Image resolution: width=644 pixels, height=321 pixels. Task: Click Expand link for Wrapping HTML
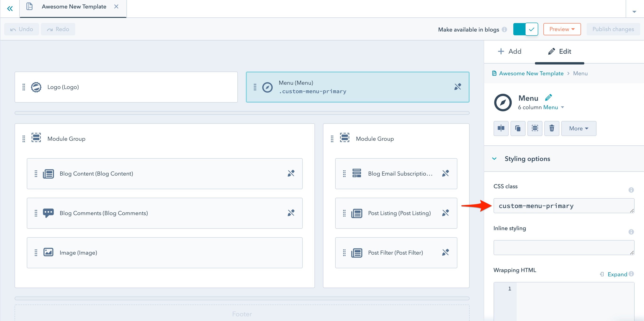[617, 274]
